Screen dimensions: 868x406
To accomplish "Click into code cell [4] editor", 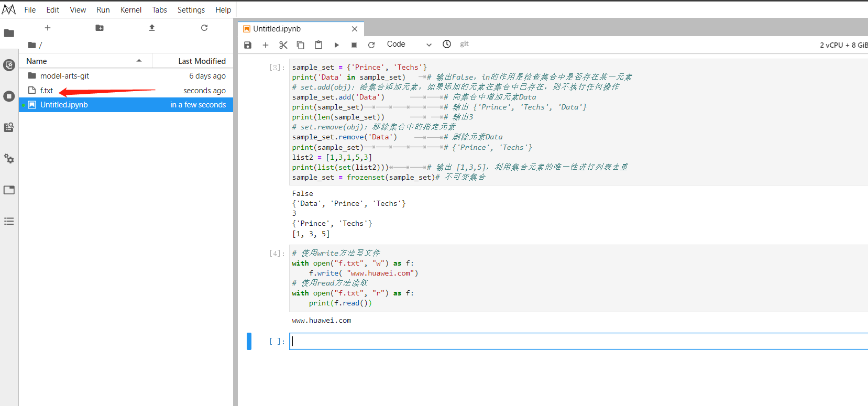I will [x=578, y=278].
